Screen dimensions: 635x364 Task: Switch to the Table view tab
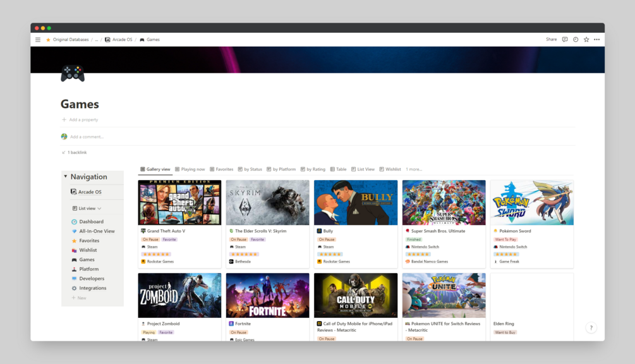point(338,169)
